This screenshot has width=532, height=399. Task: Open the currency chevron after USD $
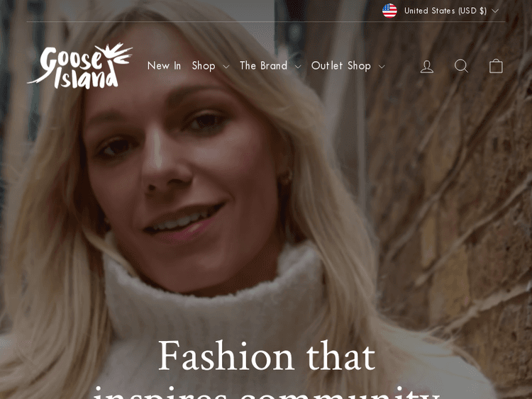pos(495,11)
